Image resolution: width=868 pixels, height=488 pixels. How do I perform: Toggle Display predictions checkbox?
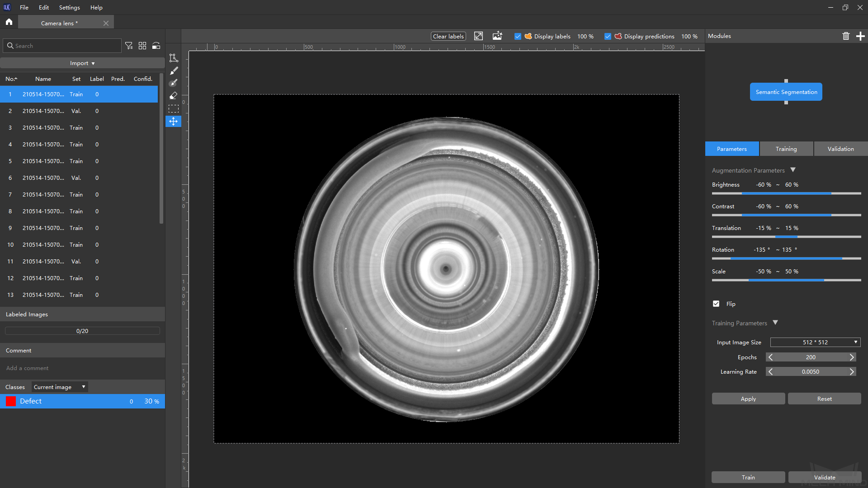[608, 36]
